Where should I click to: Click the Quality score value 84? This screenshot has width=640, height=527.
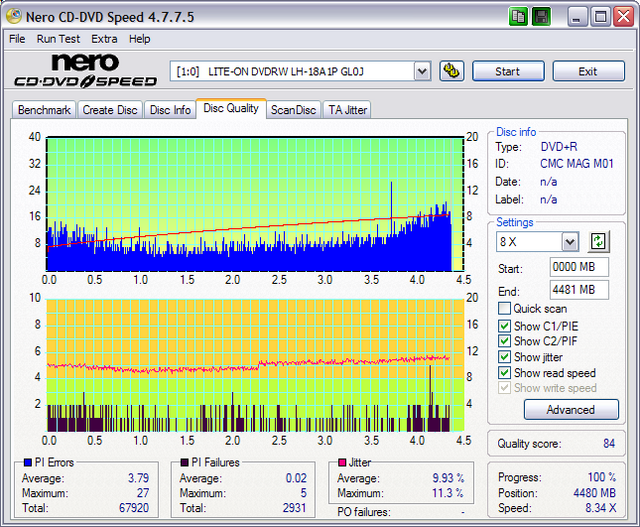(x=609, y=443)
